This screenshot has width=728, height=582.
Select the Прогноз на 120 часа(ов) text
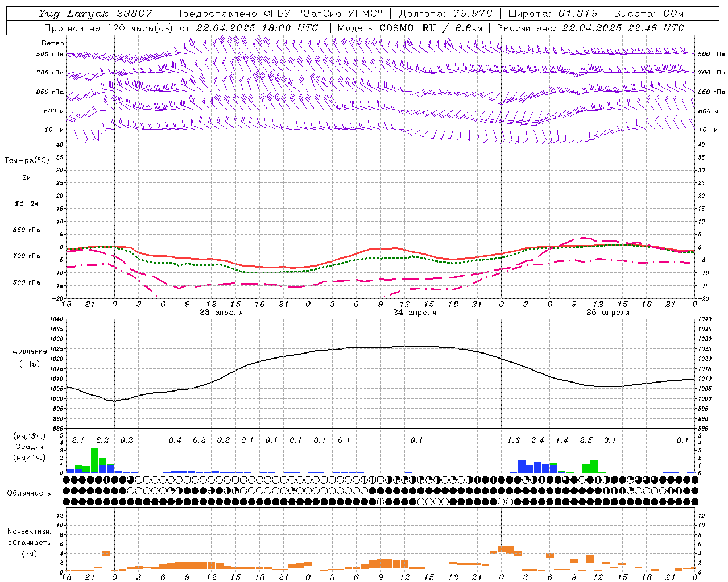[109, 28]
